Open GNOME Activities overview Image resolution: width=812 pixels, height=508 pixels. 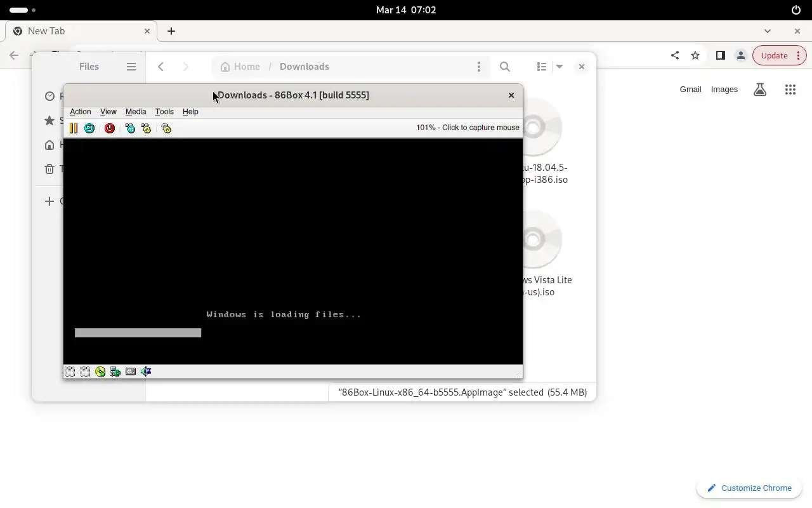point(22,10)
